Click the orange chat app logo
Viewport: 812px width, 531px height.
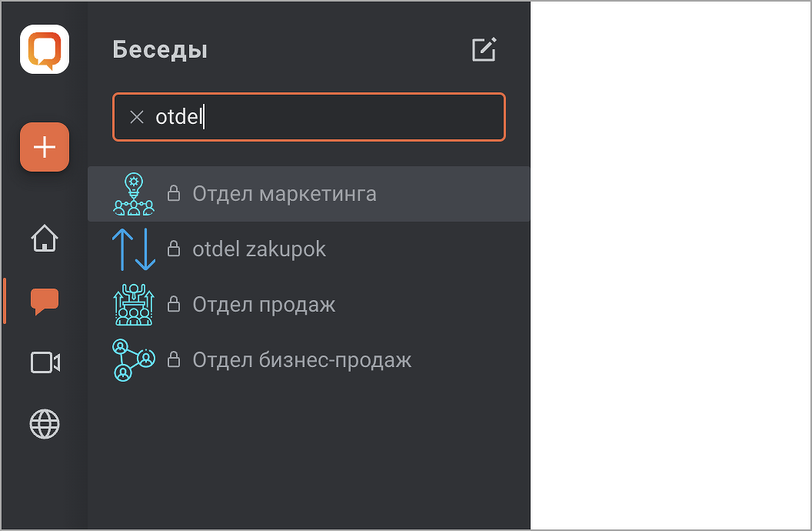(x=45, y=49)
